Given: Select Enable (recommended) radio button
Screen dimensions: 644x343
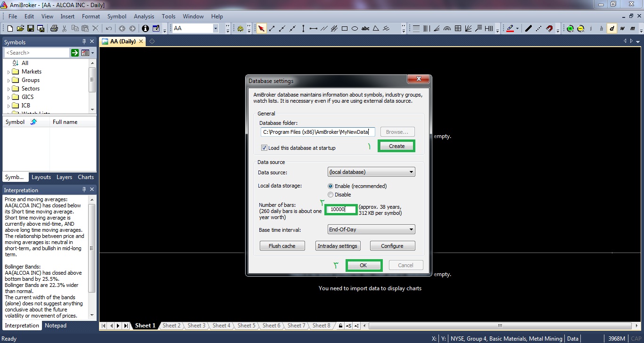Looking at the screenshot, I should tap(330, 186).
